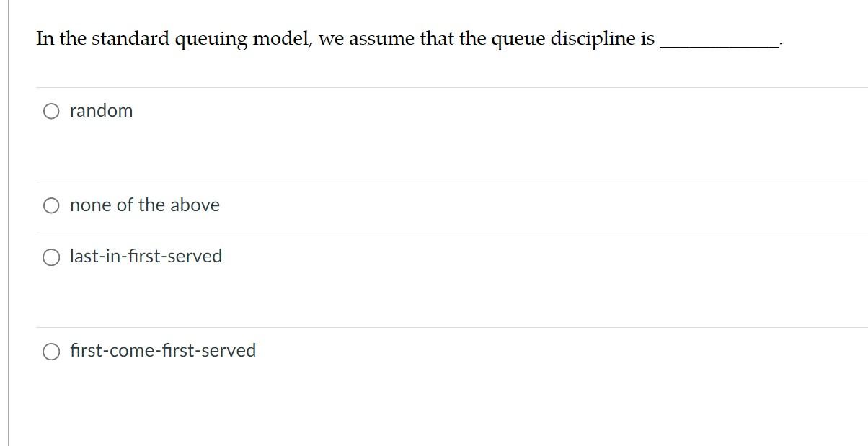Click the random answer text label
868x446 pixels.
101,111
